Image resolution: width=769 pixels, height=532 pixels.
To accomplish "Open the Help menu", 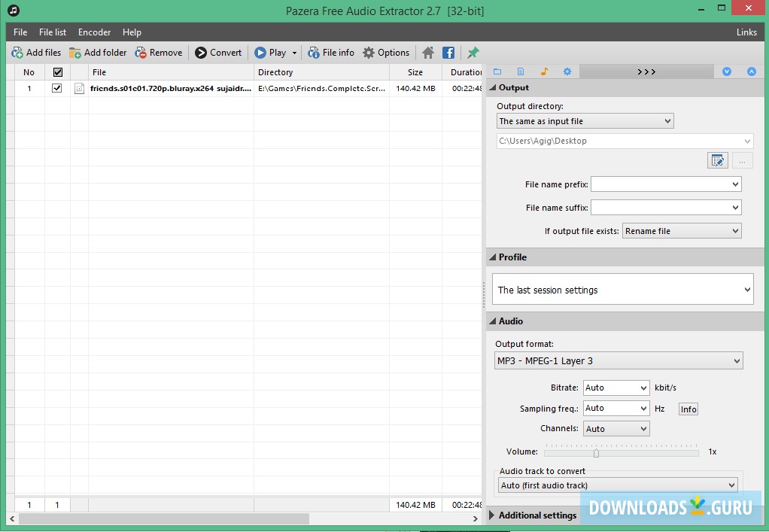I will [x=132, y=32].
